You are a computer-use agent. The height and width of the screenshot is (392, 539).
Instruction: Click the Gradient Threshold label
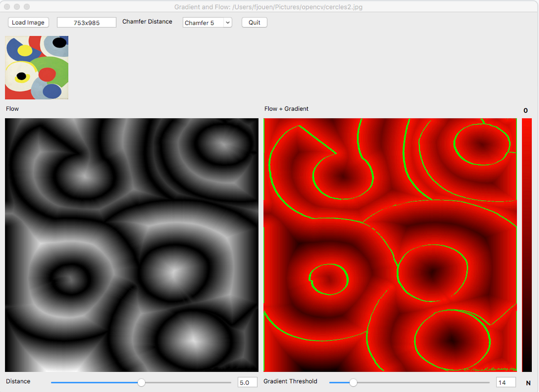tap(291, 381)
